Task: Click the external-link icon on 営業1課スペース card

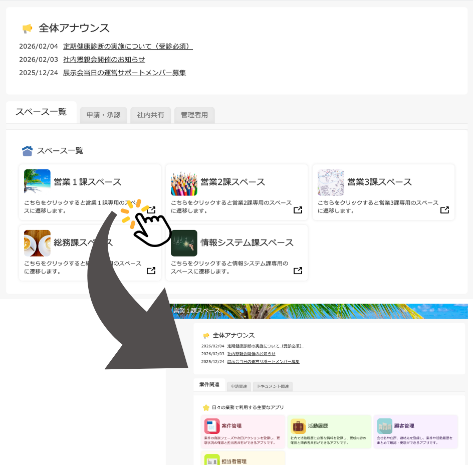Action: pyautogui.click(x=151, y=210)
